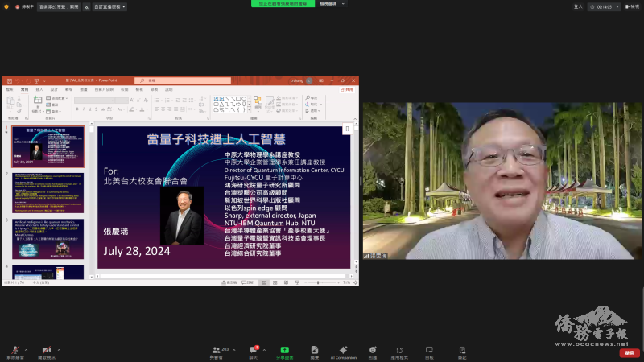Viewport: 644px width, 362px height.
Task: Click the text highlight color button
Action: pos(131,109)
